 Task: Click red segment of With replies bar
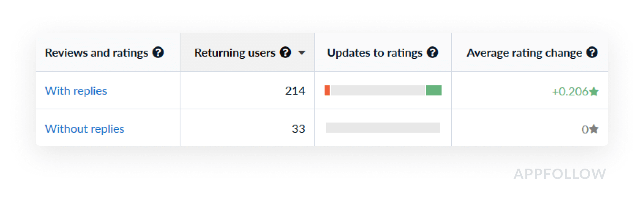(x=327, y=90)
